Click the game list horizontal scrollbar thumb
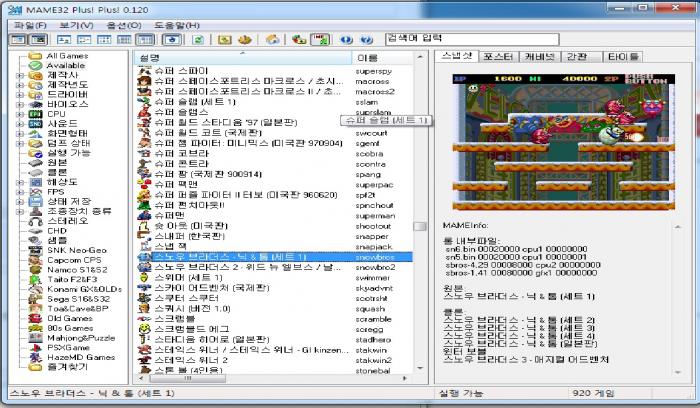The height and width of the screenshot is (408, 700). pyautogui.click(x=188, y=378)
